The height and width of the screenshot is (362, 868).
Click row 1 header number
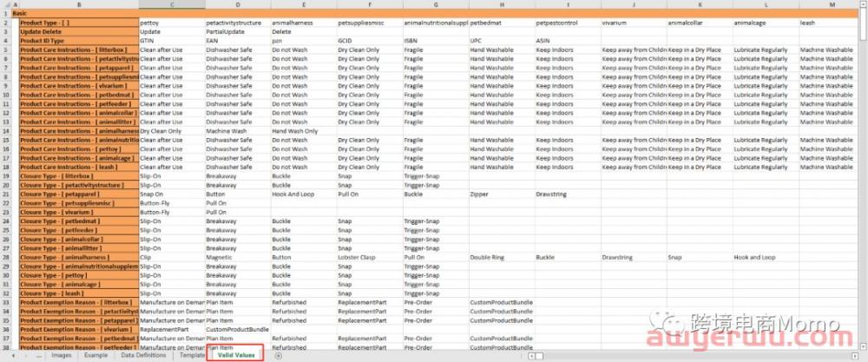(5, 13)
